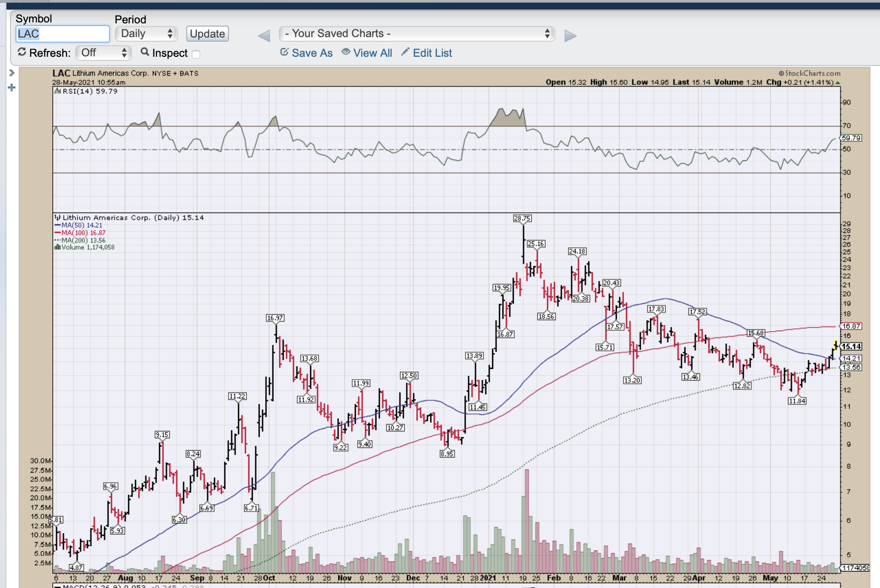Click the 11.84 May low label
Viewport: 880px width, 588px height.
(797, 401)
